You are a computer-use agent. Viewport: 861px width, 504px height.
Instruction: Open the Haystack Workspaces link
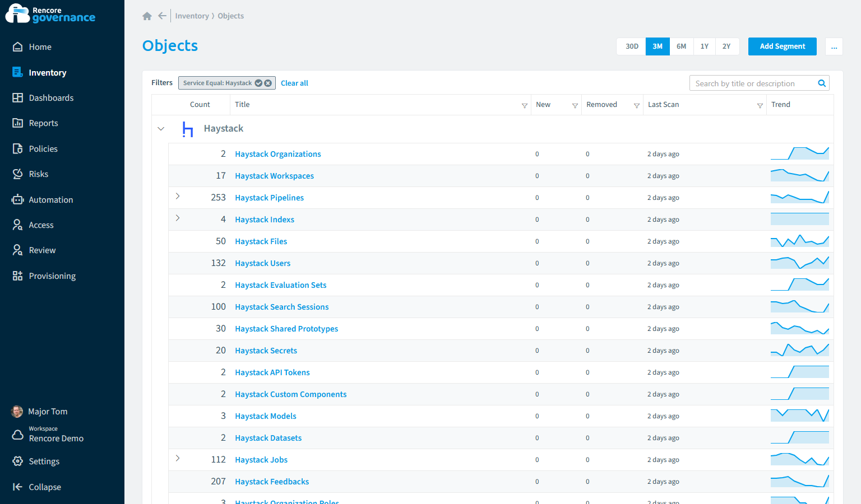click(x=275, y=176)
